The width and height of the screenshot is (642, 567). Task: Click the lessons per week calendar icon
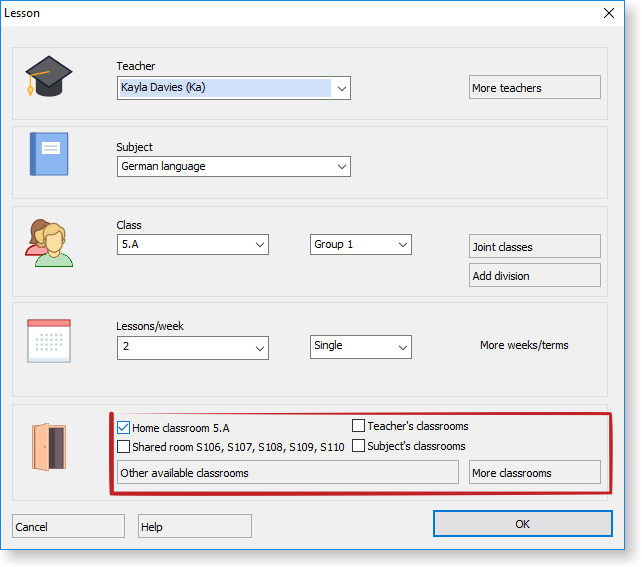click(49, 341)
